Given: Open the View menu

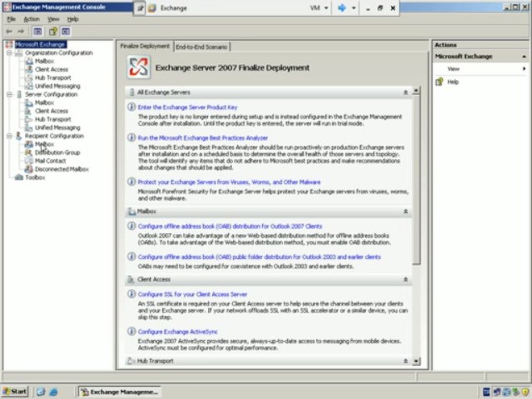Looking at the screenshot, I should (x=53, y=19).
